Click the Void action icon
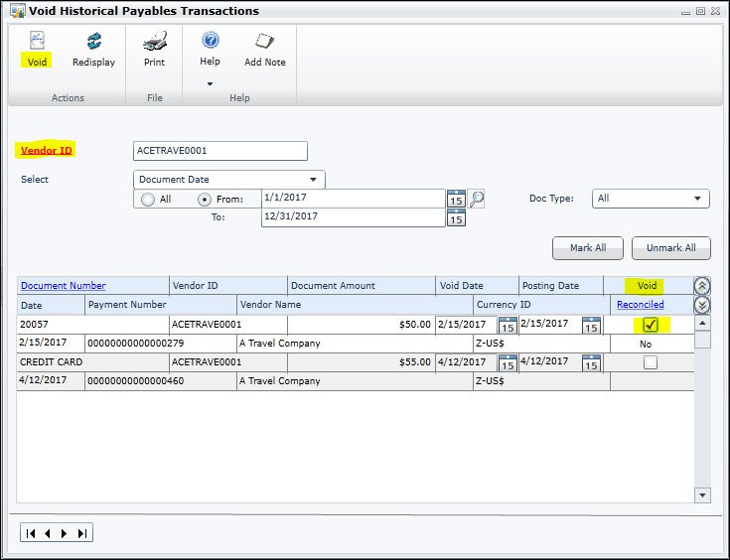Viewport: 730px width, 560px height. pos(37,41)
